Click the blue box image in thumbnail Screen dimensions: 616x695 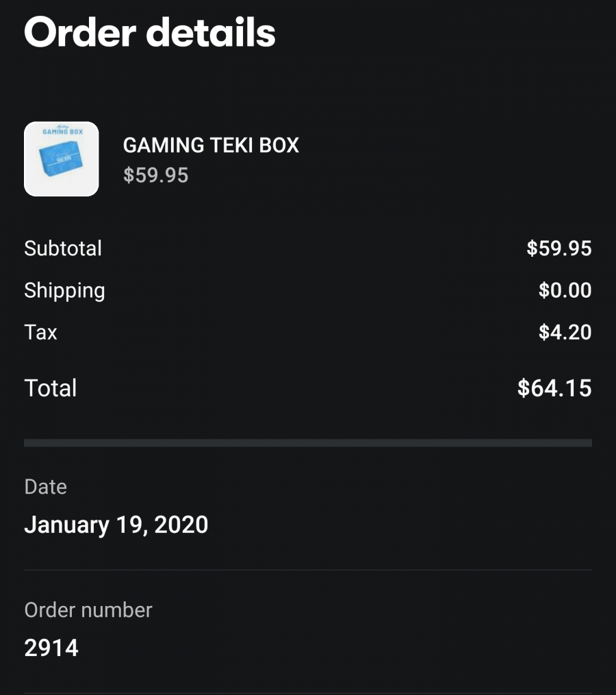[x=61, y=159]
